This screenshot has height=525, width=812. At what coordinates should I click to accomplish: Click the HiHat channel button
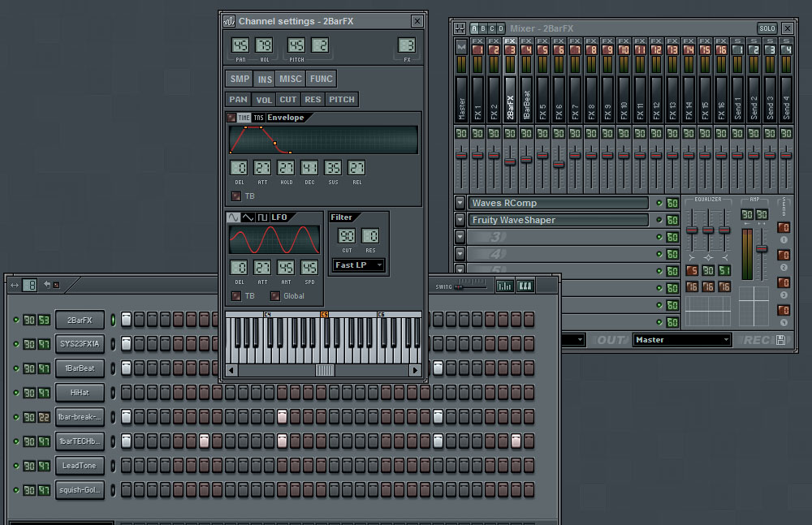point(80,393)
